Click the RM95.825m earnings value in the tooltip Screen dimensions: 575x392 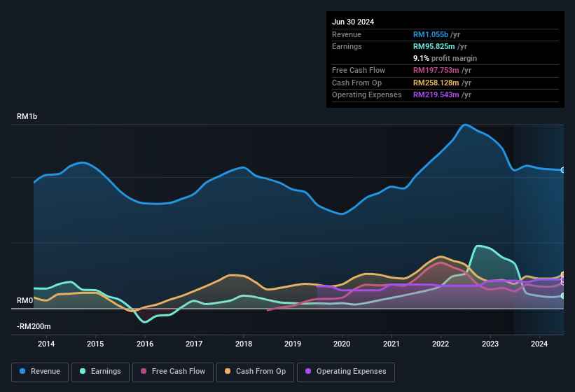pyautogui.click(x=436, y=46)
